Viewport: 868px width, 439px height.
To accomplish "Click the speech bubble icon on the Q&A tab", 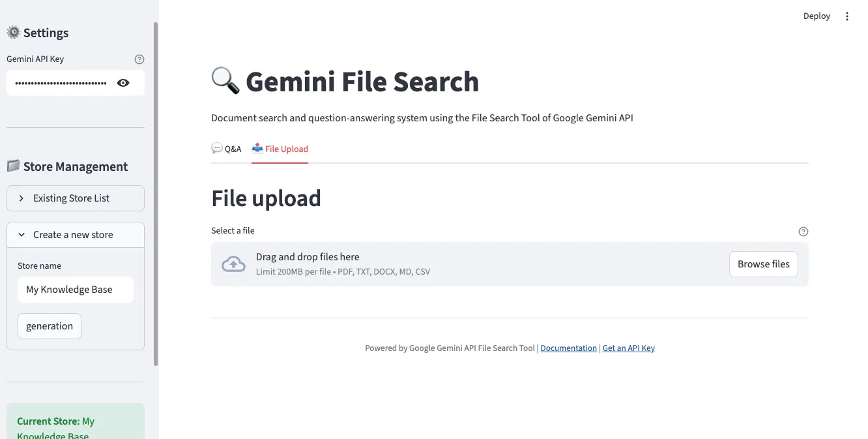I will point(216,148).
